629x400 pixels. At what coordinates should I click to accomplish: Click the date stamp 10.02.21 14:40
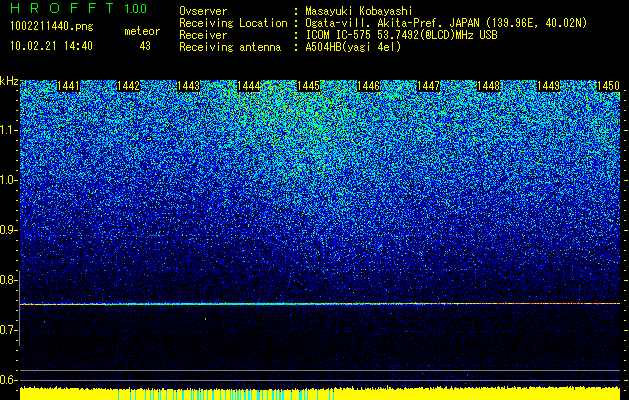click(51, 46)
